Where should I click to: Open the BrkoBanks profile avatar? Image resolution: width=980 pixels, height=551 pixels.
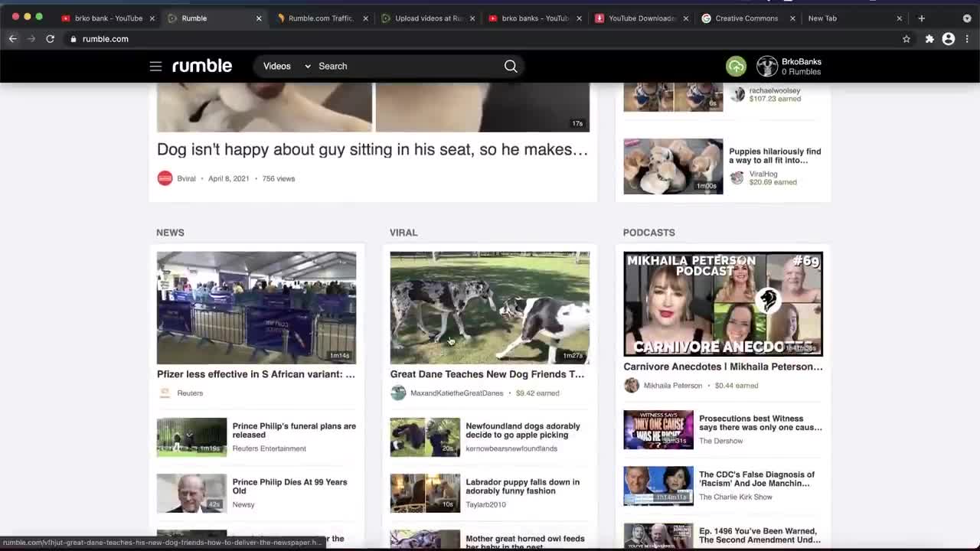tap(767, 67)
